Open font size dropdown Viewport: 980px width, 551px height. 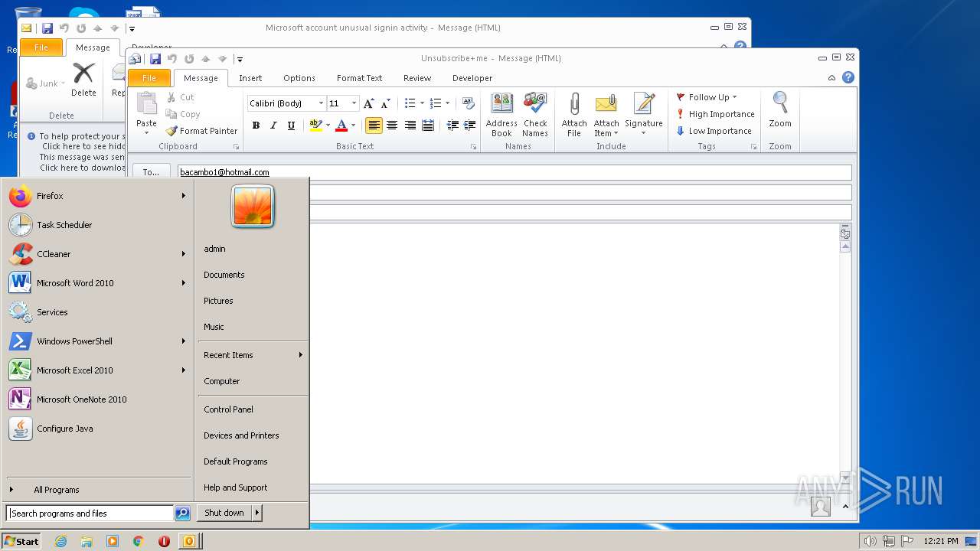(x=354, y=103)
